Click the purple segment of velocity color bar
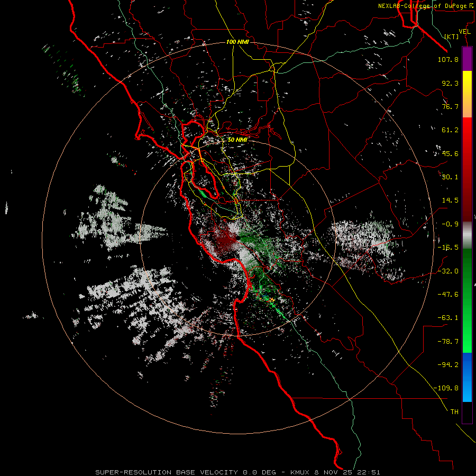Screen dimensions: 476x476 (467, 59)
